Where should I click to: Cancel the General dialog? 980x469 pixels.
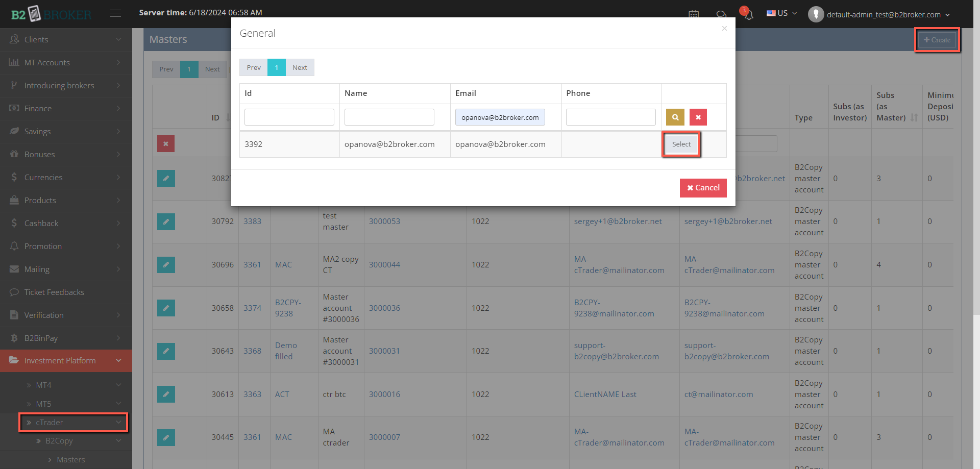pos(703,188)
